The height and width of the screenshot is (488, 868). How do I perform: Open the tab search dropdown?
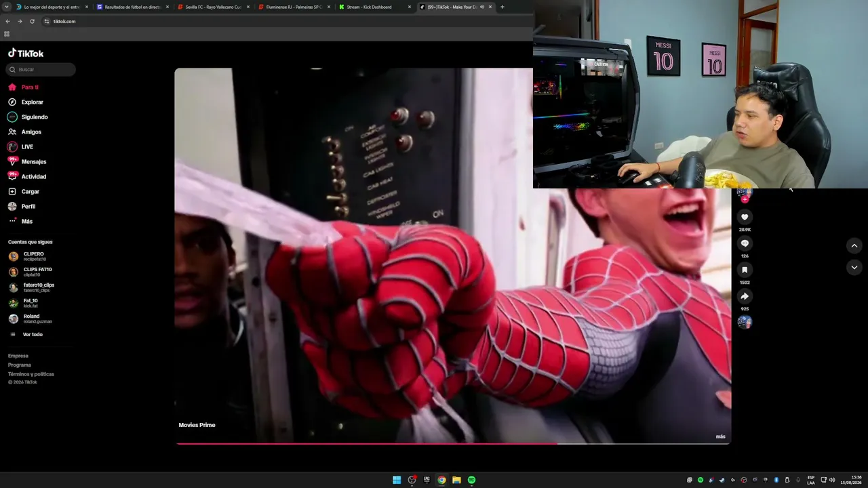coord(6,7)
